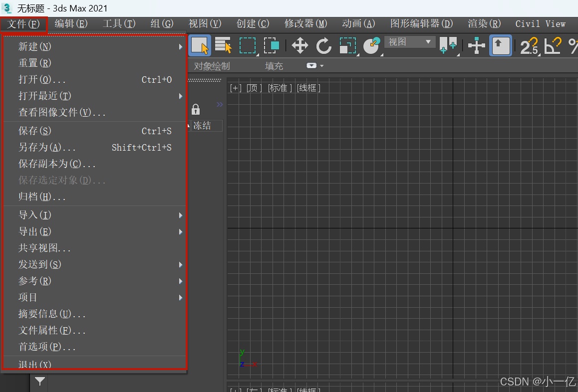The width and height of the screenshot is (578, 392).
Task: Click the 冻结 column header
Action: [207, 126]
